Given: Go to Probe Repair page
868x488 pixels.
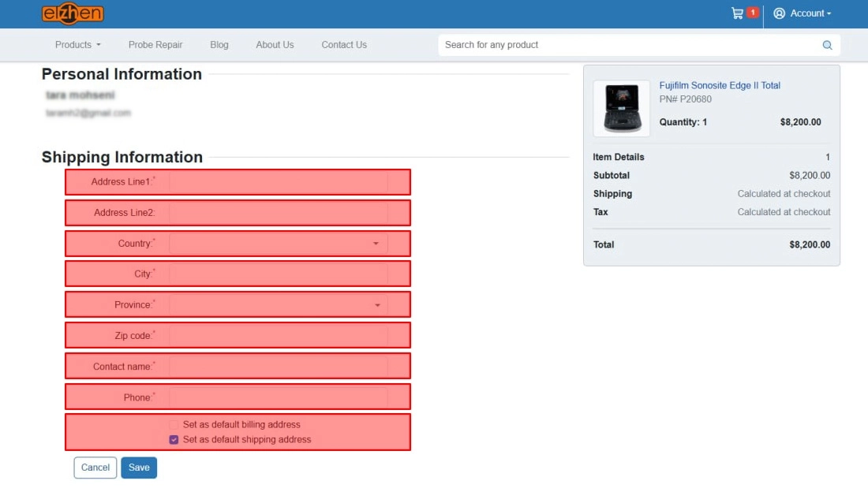Looking at the screenshot, I should [x=155, y=45].
